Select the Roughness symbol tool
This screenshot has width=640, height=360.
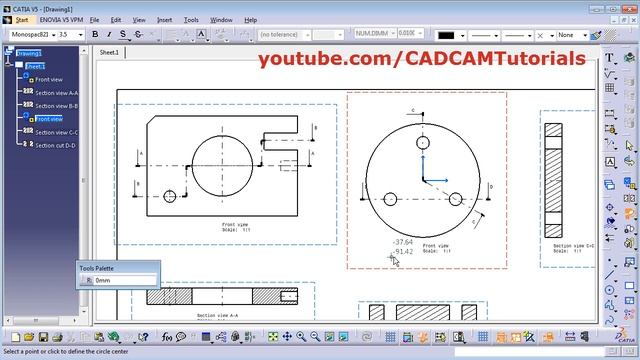click(x=609, y=74)
